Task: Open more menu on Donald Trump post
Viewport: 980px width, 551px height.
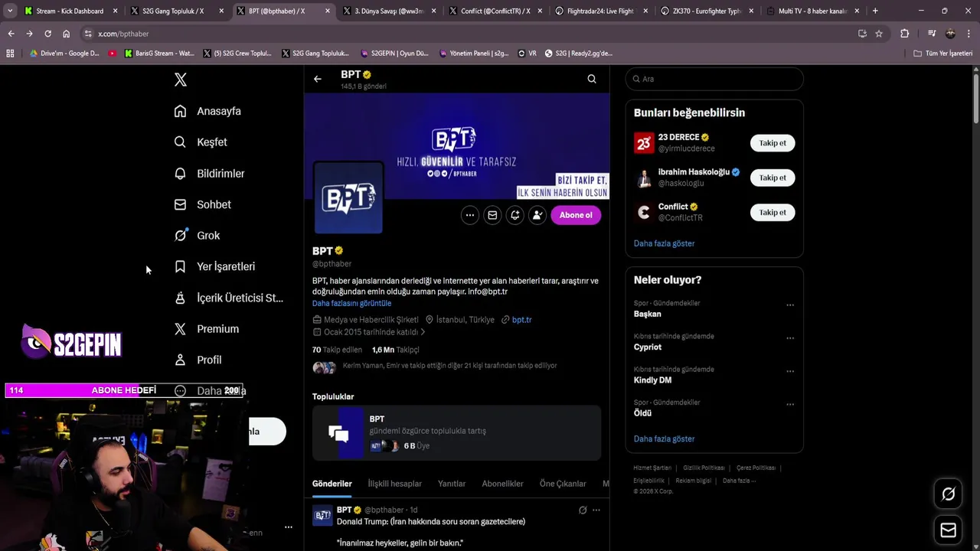Action: [596, 510]
